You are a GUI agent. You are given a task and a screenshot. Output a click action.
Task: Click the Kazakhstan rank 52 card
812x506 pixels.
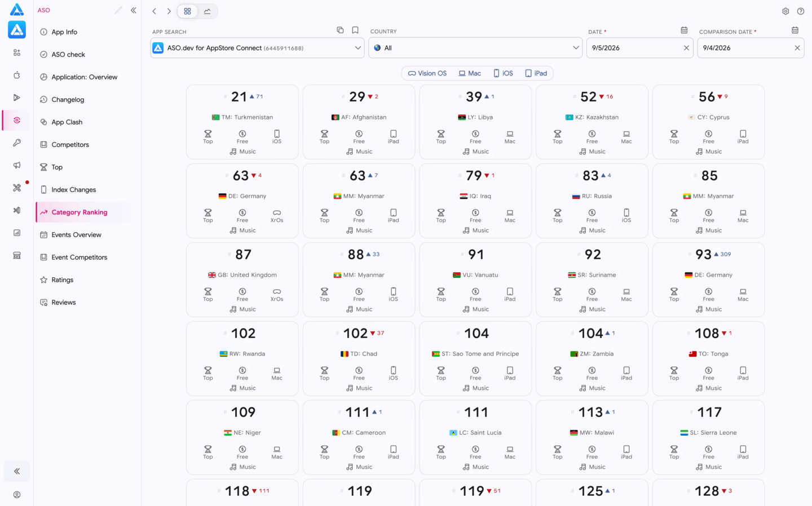592,122
